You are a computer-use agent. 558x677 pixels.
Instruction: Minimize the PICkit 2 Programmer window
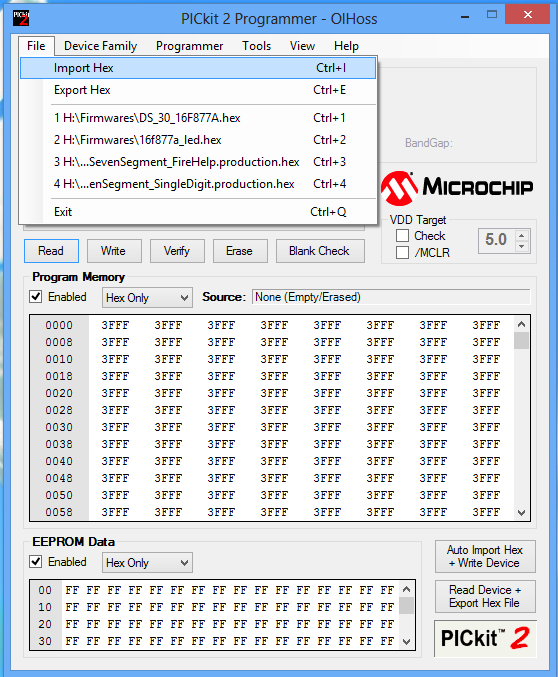click(465, 18)
